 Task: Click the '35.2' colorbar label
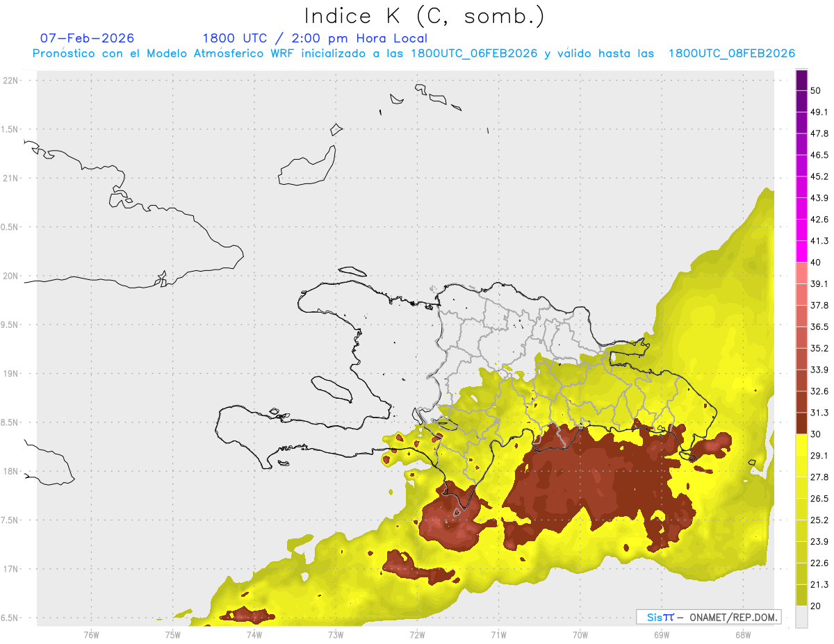click(x=819, y=348)
